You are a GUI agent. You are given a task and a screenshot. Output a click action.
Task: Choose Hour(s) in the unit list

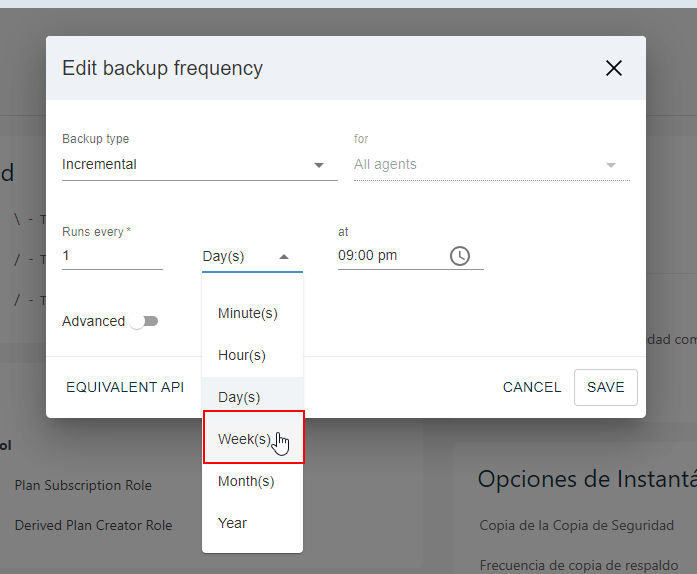242,355
